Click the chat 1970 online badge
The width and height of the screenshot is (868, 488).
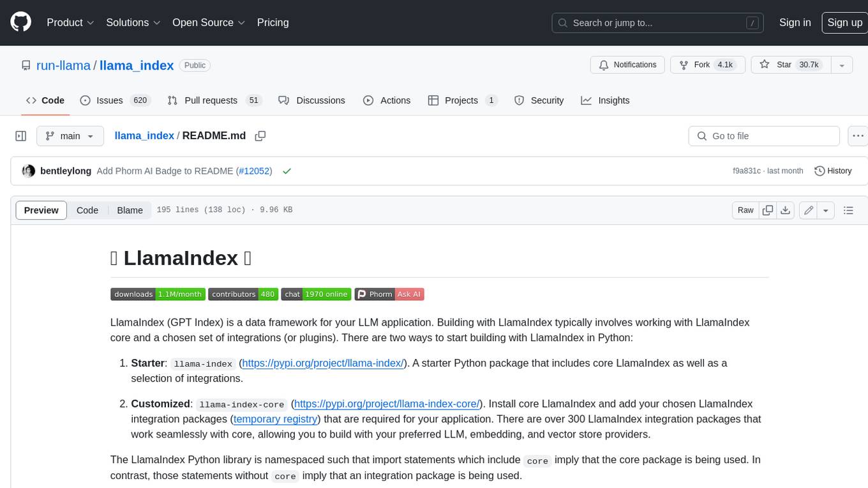(x=316, y=294)
